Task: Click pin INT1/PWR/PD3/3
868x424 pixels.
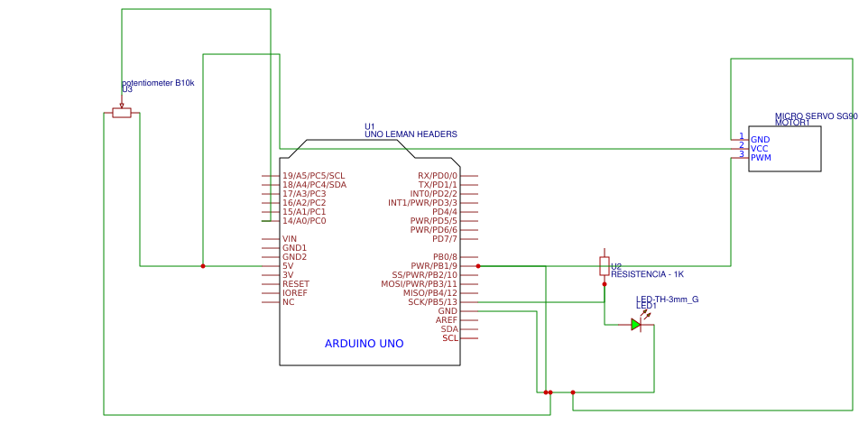Action: 423,203
